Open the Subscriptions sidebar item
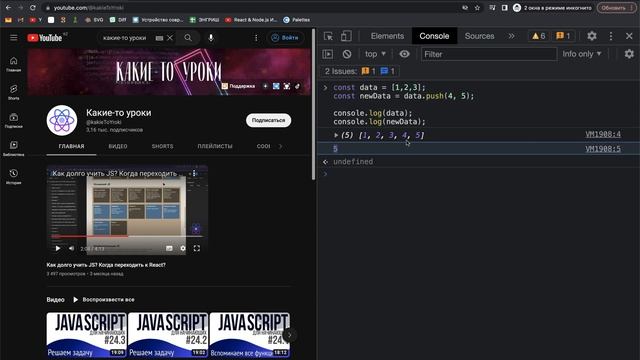This screenshot has height=360, width=640. pos(13,120)
